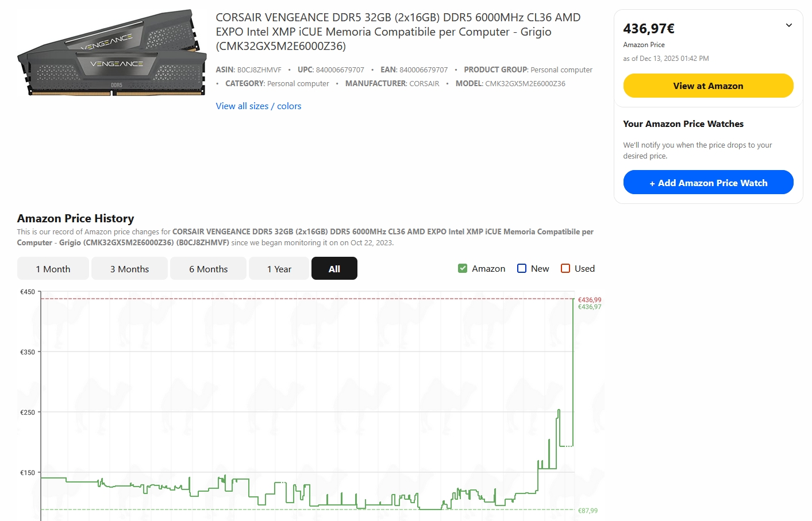Click the ASIN value B0CJ8ZHMVF
The height and width of the screenshot is (521, 812).
click(x=259, y=70)
